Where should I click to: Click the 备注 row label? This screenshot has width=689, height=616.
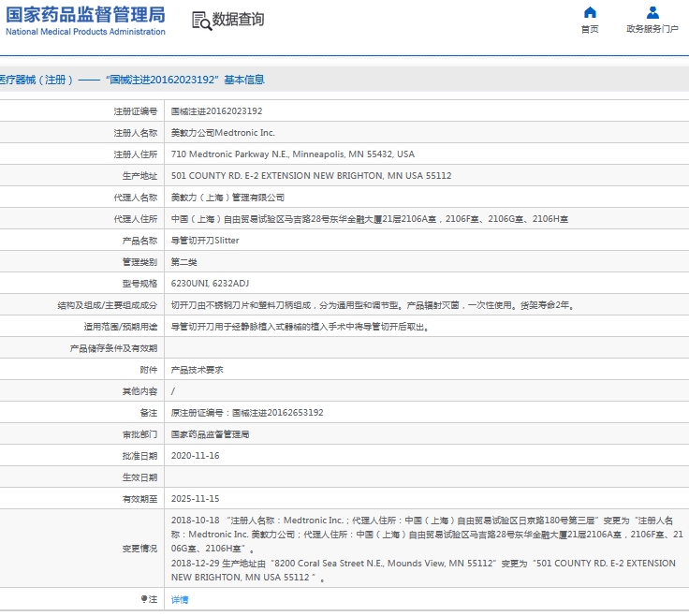tap(149, 413)
